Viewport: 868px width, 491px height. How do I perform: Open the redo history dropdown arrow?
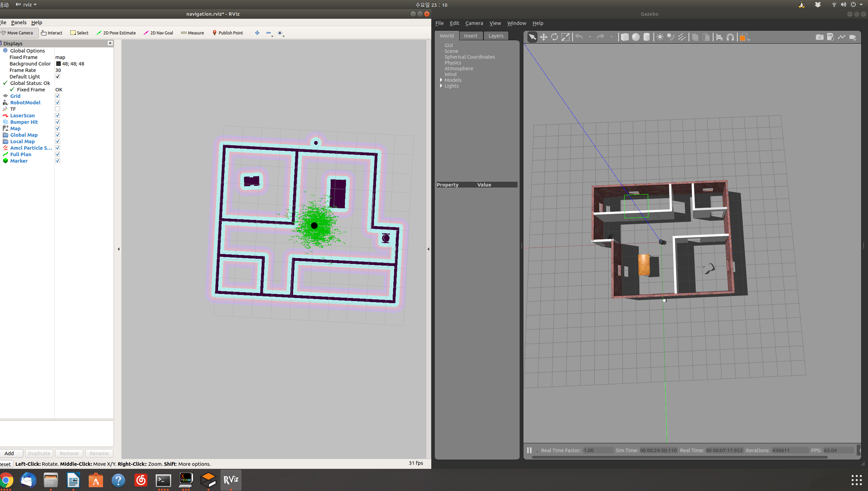click(612, 37)
